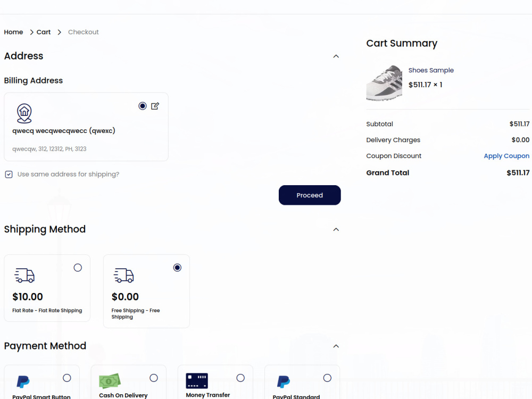Click the Delivery Charges label

393,140
